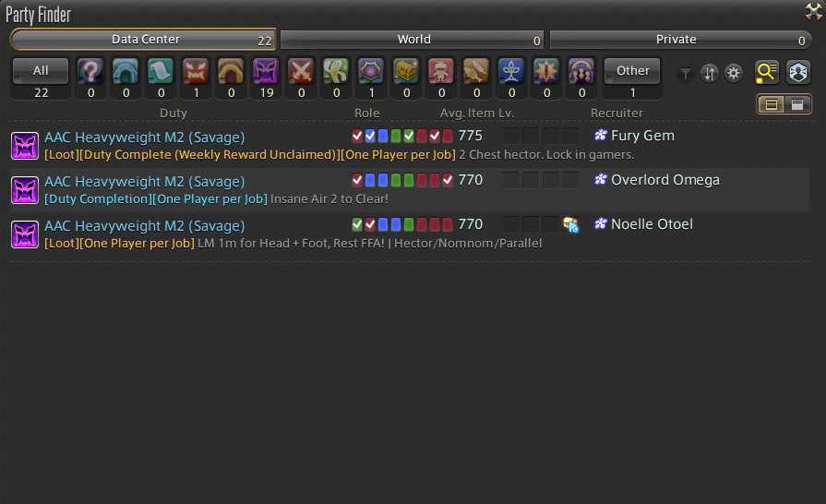Switch to the Data Center tab
Image resolution: width=826 pixels, height=504 pixels.
point(143,40)
